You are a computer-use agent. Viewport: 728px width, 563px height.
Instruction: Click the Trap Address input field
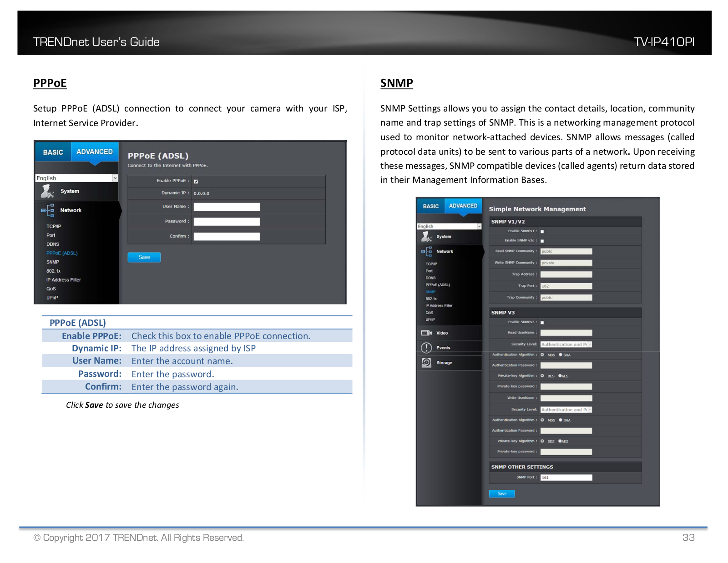point(566,274)
